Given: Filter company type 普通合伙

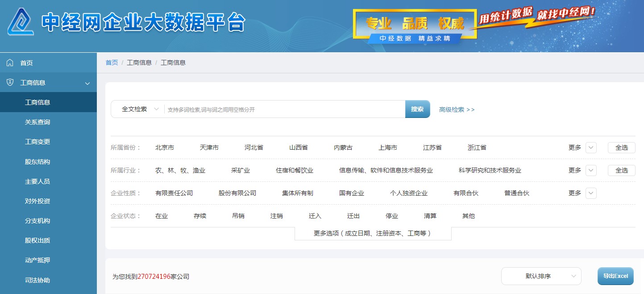Looking at the screenshot, I should pos(517,193).
